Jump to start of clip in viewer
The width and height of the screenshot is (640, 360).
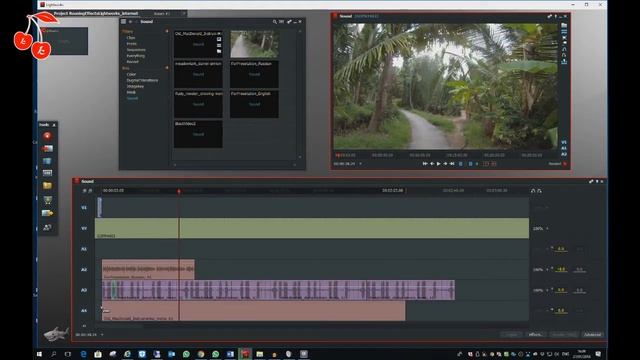425,164
